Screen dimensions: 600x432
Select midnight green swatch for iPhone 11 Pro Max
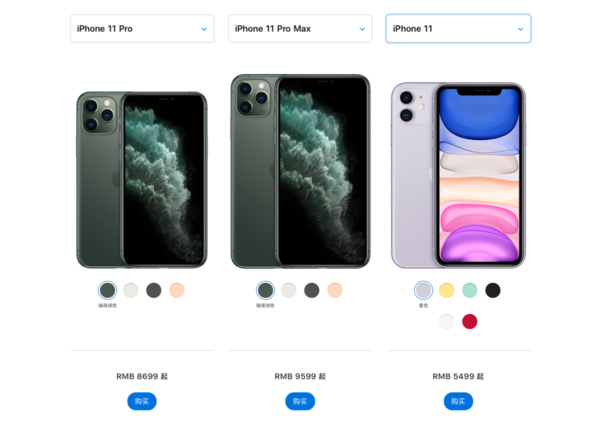(266, 290)
